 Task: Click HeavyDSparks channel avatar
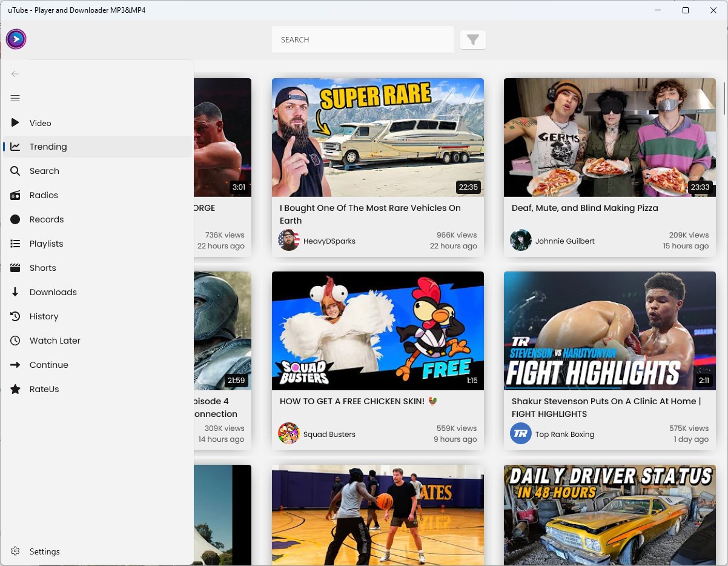point(289,240)
